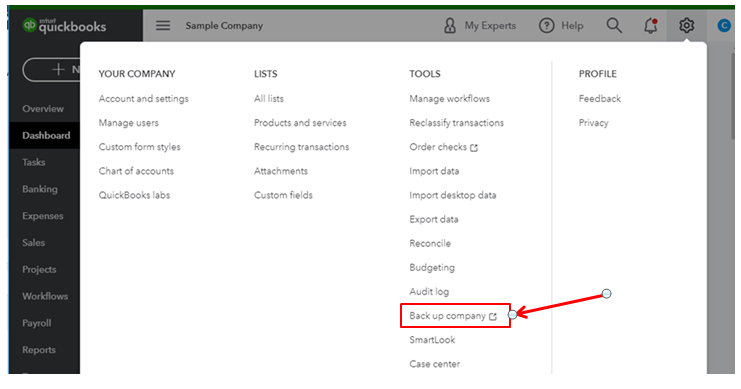Open Recurring transactions
Image resolution: width=741 pixels, height=389 pixels.
coord(302,147)
